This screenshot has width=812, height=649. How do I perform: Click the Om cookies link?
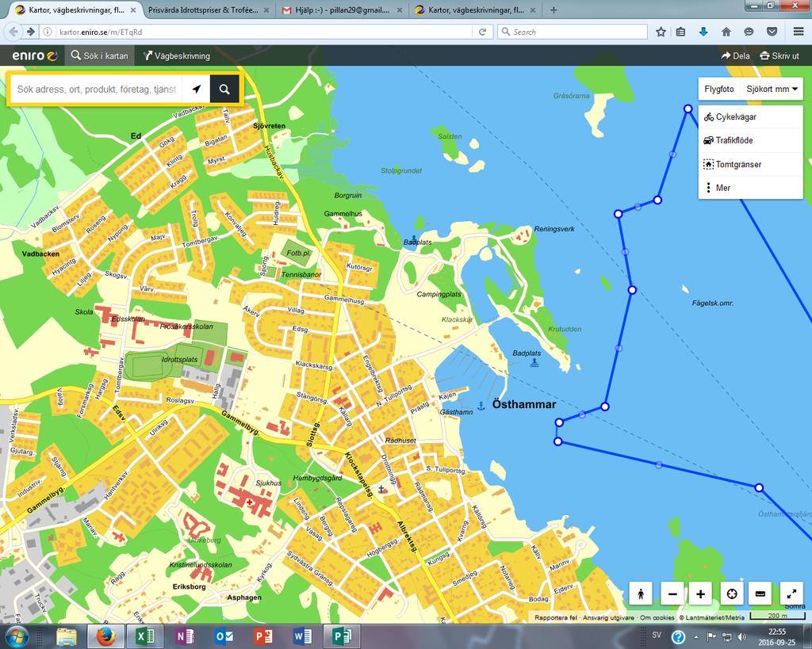pos(657,617)
